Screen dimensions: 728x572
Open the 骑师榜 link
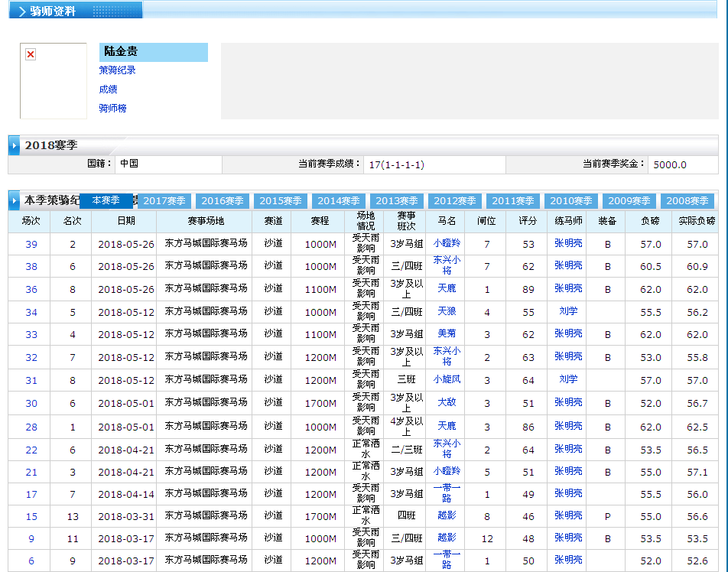pos(112,109)
